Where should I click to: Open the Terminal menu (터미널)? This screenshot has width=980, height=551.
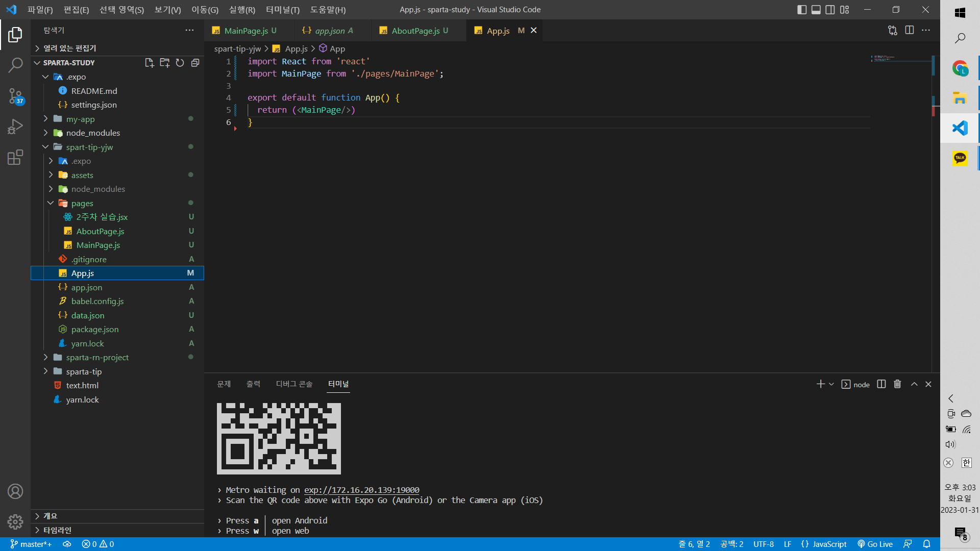tap(283, 10)
